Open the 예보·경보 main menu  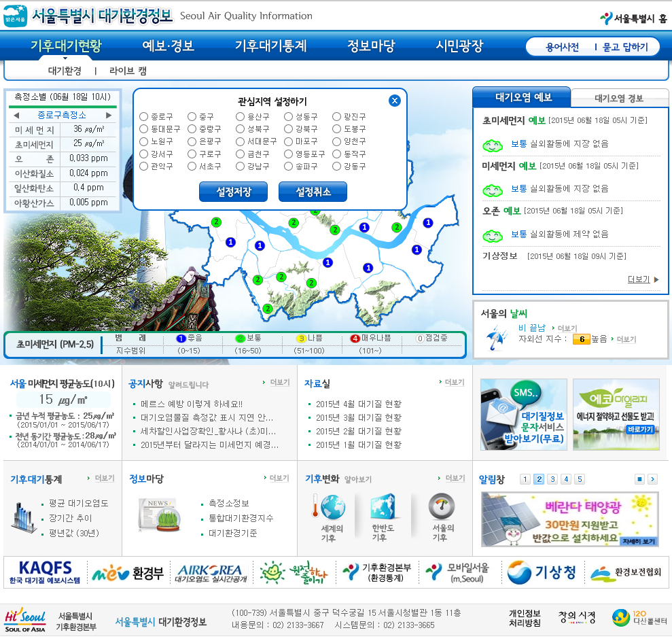tap(168, 46)
